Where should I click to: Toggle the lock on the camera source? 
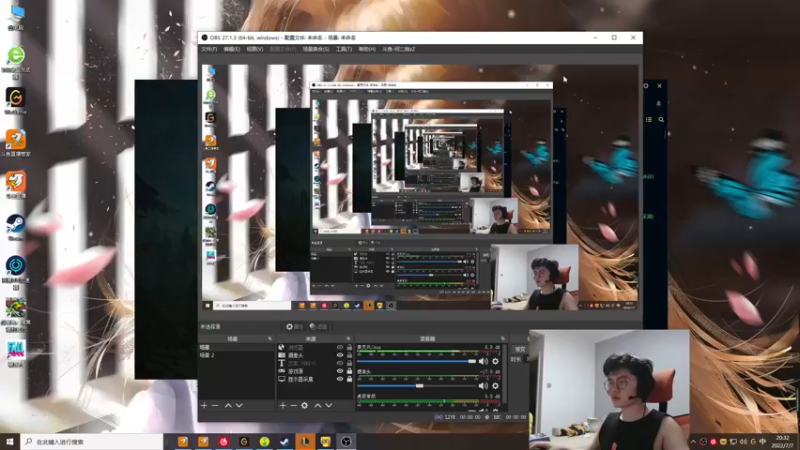[x=349, y=355]
